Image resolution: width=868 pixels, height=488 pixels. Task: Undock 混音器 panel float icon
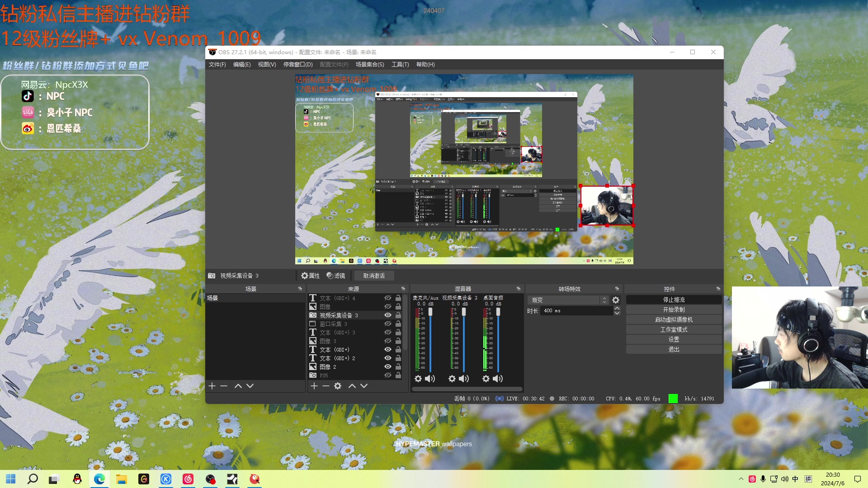pyautogui.click(x=518, y=289)
